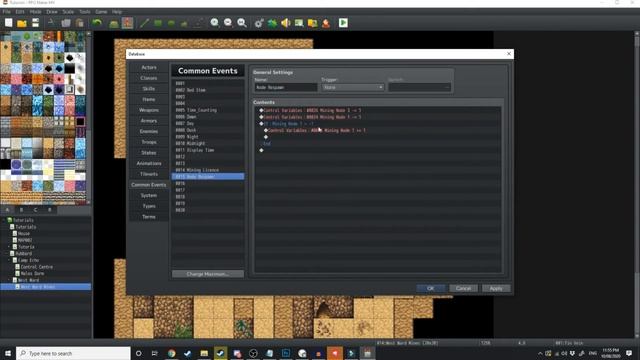This screenshot has height=360, width=640.
Task: Switch to the Skills database tab
Action: click(149, 89)
